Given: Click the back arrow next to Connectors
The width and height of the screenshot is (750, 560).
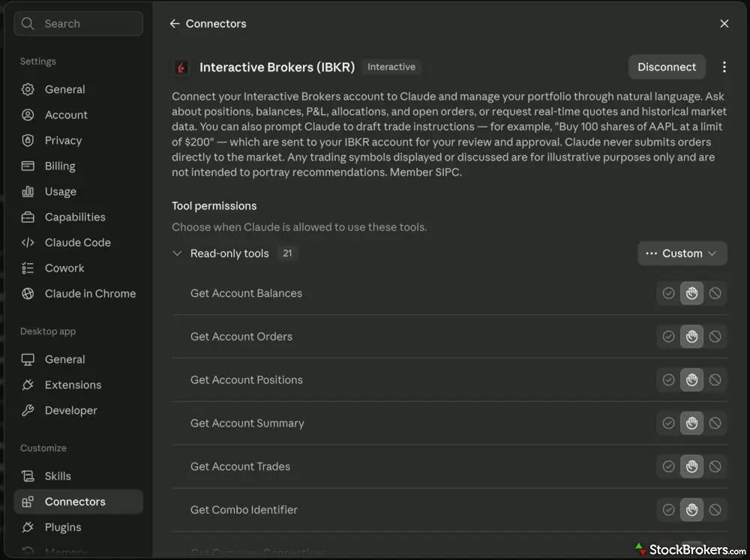Looking at the screenshot, I should pyautogui.click(x=175, y=23).
